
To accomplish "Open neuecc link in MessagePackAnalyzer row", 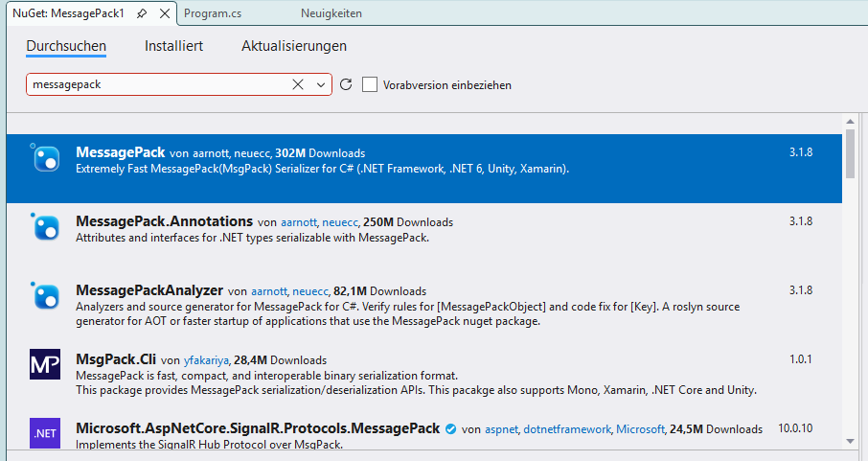I will click(x=310, y=291).
